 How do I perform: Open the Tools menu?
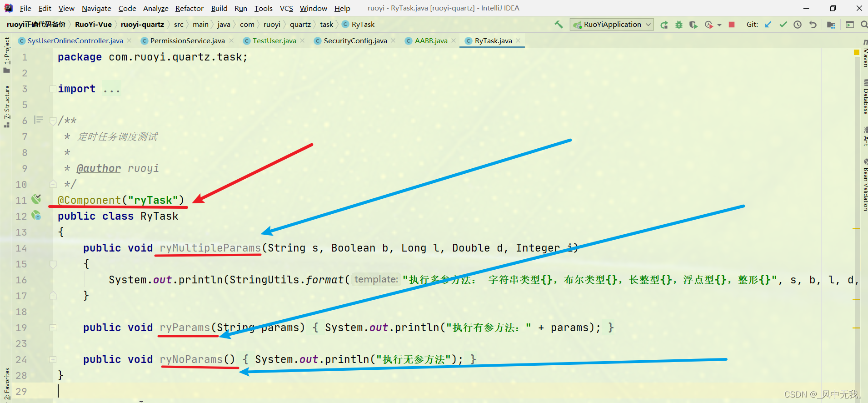click(263, 8)
